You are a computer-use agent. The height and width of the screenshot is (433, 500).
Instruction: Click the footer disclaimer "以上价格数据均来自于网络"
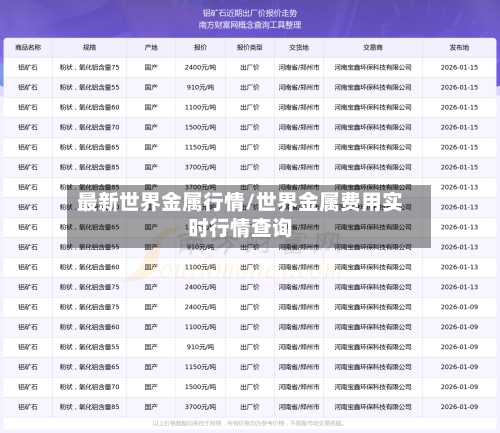(187, 423)
